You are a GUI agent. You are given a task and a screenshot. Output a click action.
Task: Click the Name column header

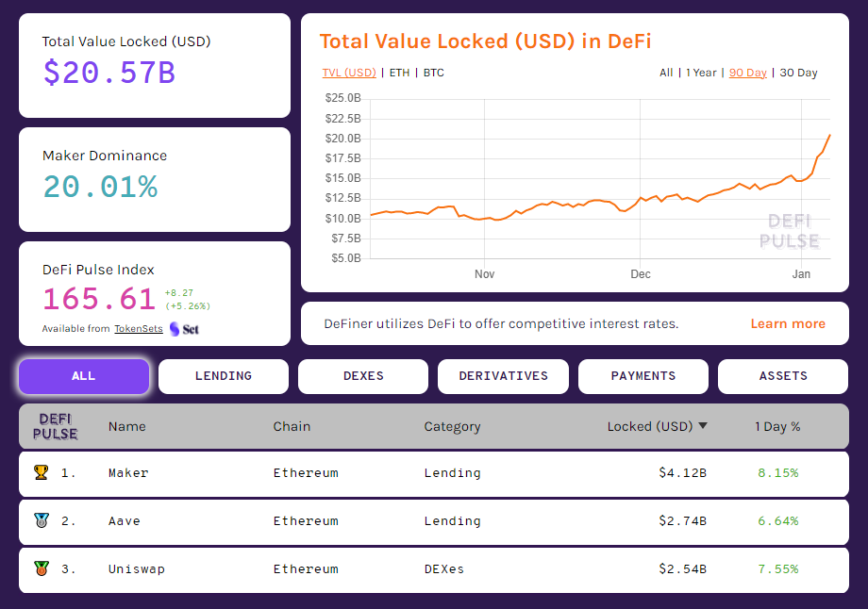[127, 426]
